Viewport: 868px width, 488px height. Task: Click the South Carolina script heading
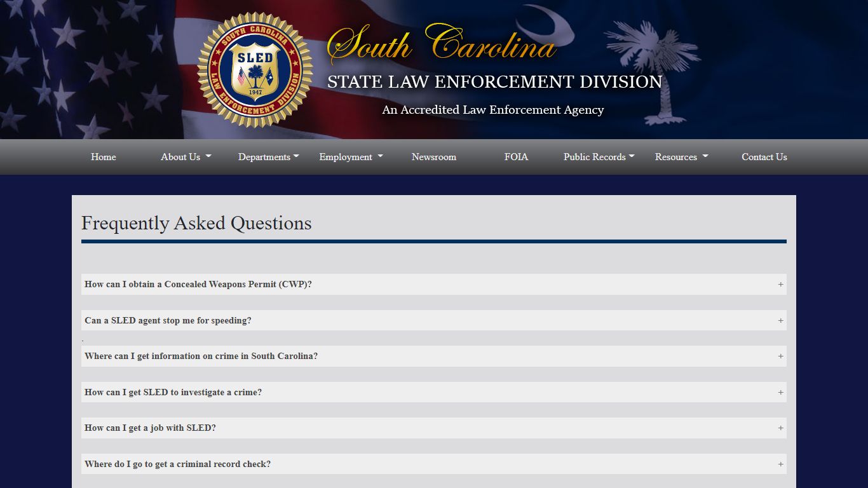[442, 43]
